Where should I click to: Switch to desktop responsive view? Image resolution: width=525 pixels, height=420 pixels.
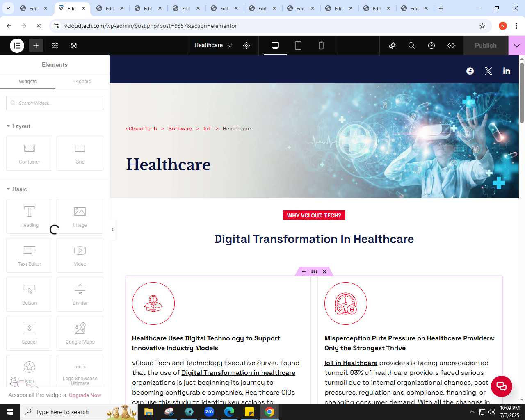[275, 46]
